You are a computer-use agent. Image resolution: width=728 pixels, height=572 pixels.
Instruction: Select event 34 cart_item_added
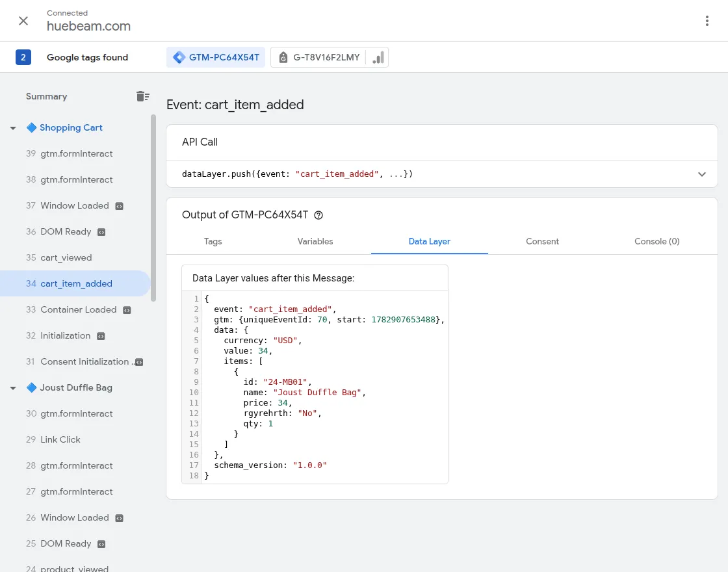75,283
